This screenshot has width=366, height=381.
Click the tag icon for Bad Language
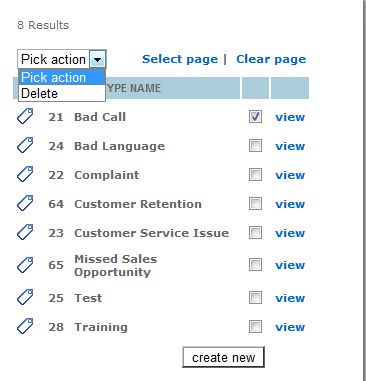pyautogui.click(x=25, y=145)
